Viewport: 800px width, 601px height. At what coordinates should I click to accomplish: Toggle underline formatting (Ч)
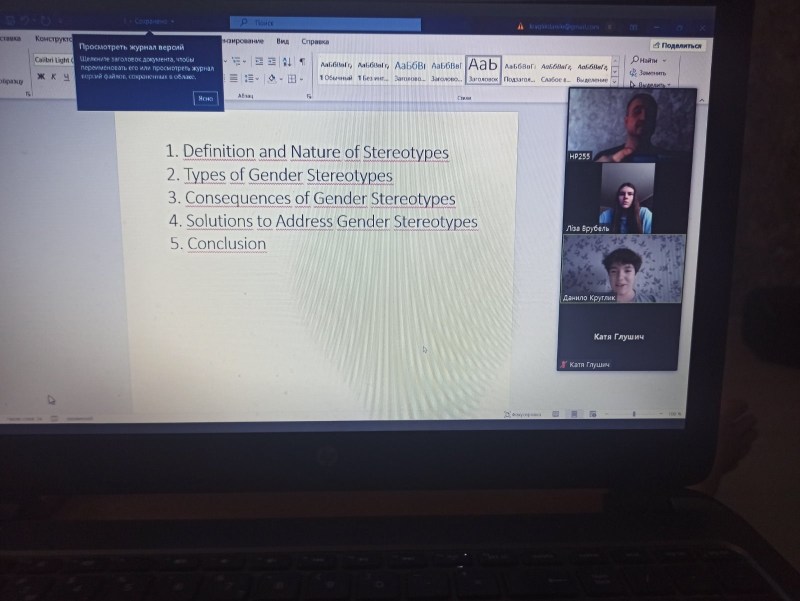[66, 76]
